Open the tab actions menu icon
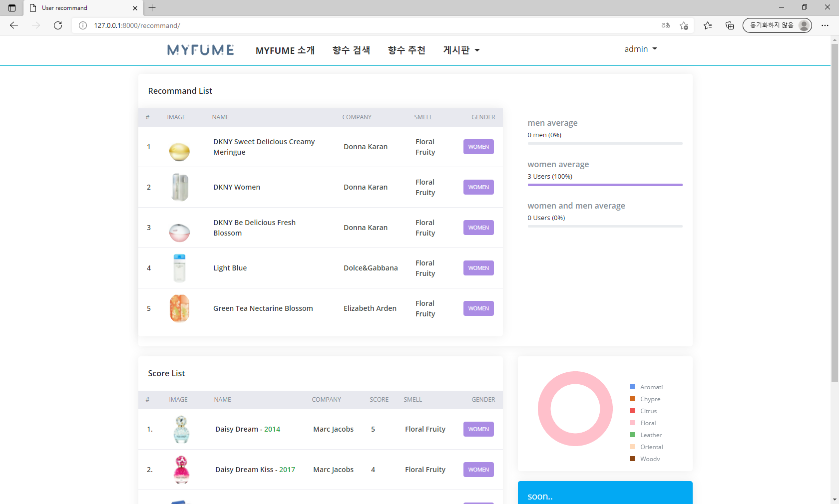Screen dimensions: 839x504 12,8
